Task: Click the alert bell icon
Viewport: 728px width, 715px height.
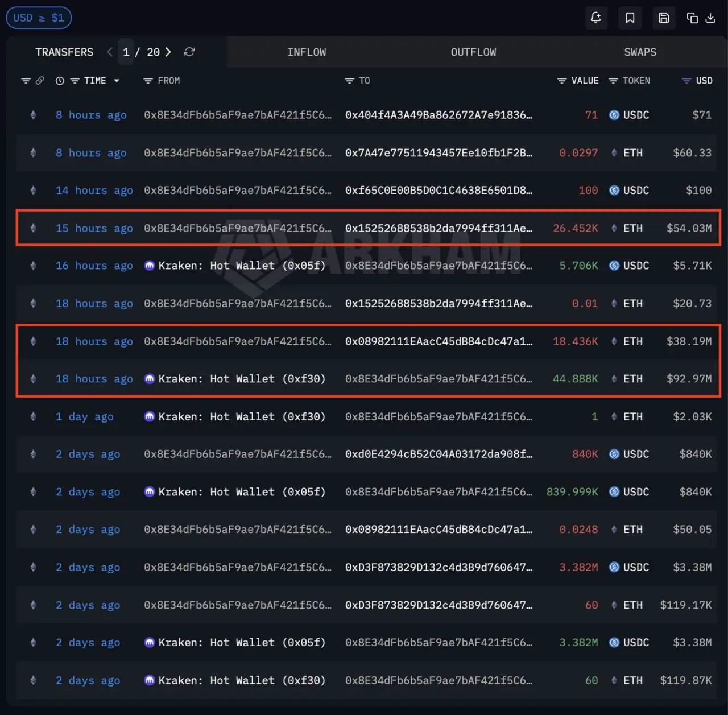Action: click(x=595, y=18)
